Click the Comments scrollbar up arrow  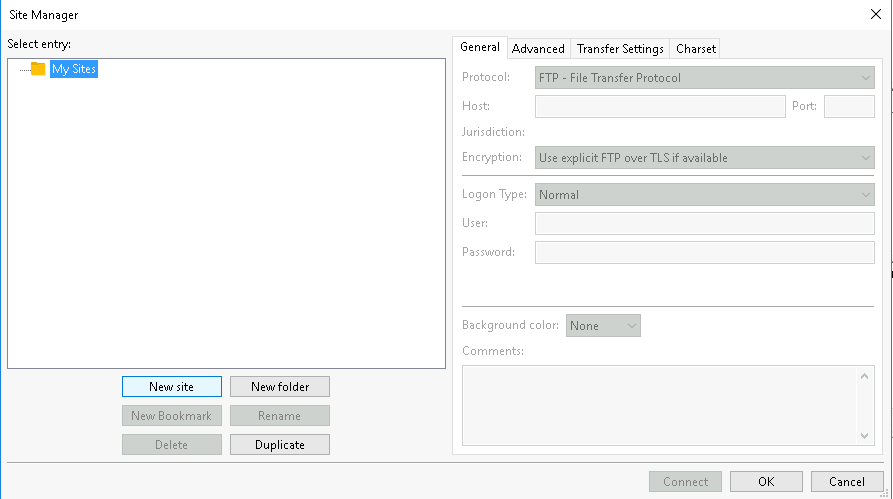click(865, 376)
